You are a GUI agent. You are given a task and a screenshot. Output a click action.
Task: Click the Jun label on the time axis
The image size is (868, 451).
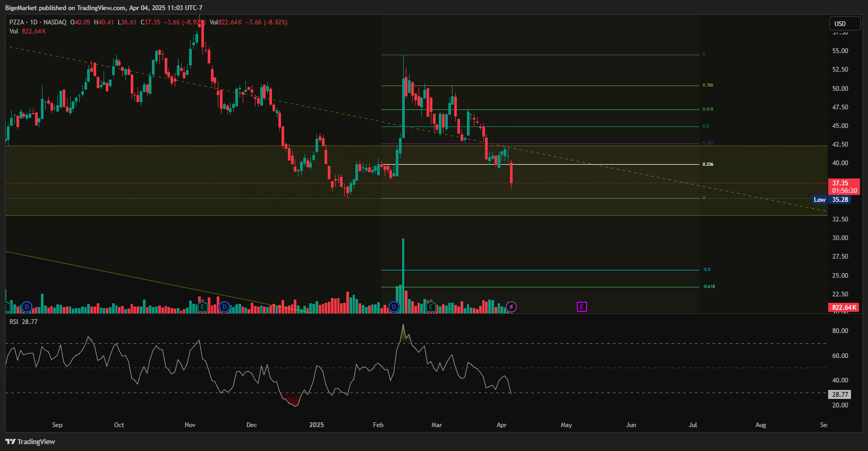(631, 425)
